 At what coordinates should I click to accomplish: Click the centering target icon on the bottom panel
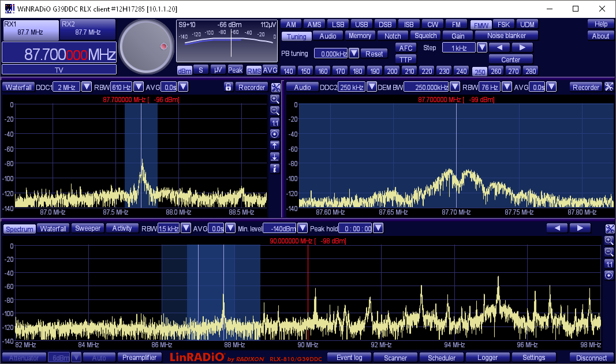coord(610,275)
